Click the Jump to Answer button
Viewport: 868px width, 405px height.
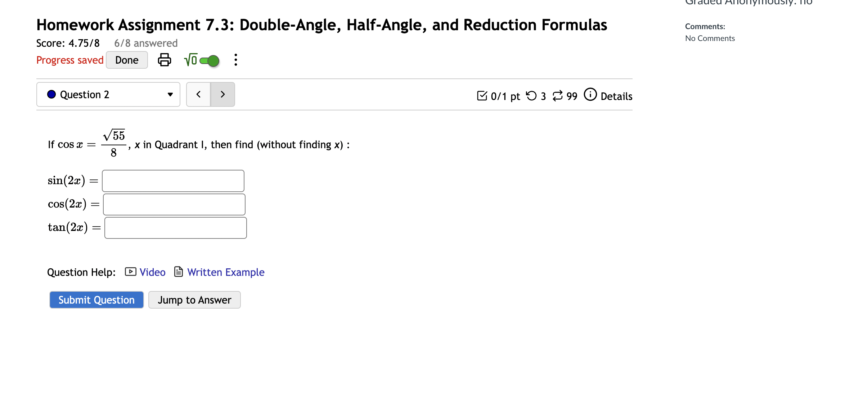(x=194, y=300)
